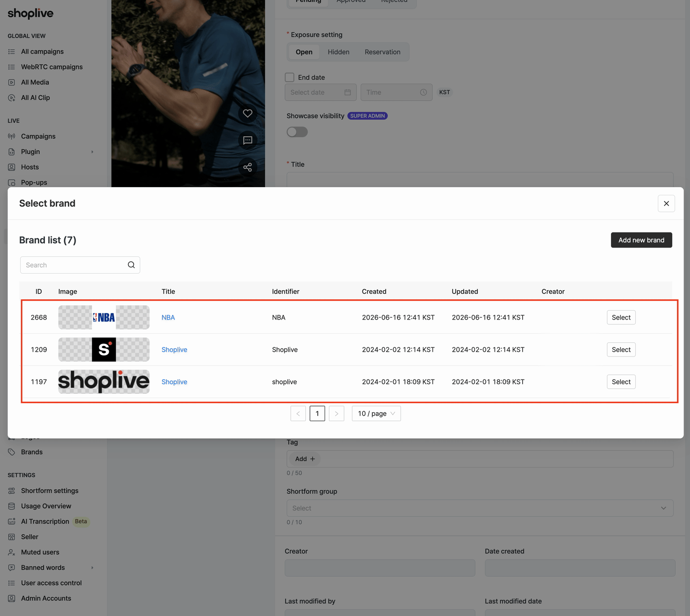Image resolution: width=690 pixels, height=616 pixels.
Task: Open Brands page in sidebar
Action: (x=32, y=452)
